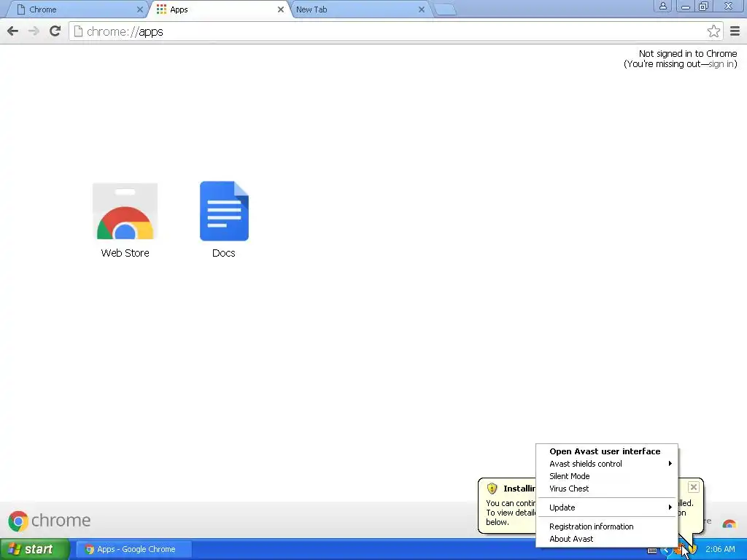Open the Windows start menu
This screenshot has height=560, width=747.
34,549
